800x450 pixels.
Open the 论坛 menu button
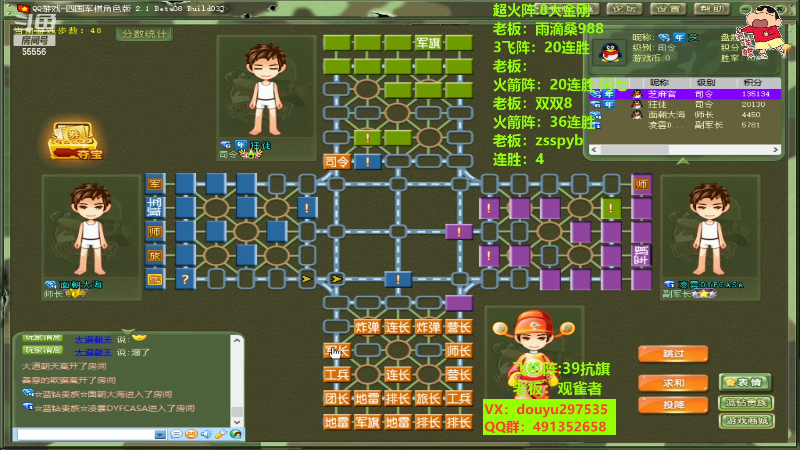(623, 9)
